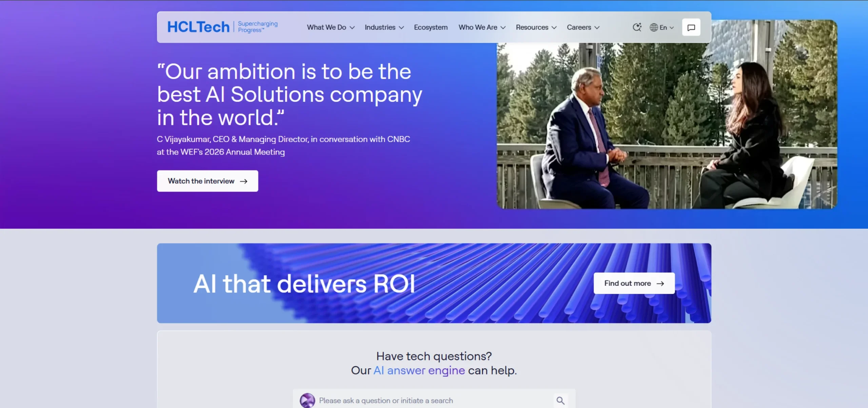Click the HCLTech logo
The image size is (868, 408).
198,27
